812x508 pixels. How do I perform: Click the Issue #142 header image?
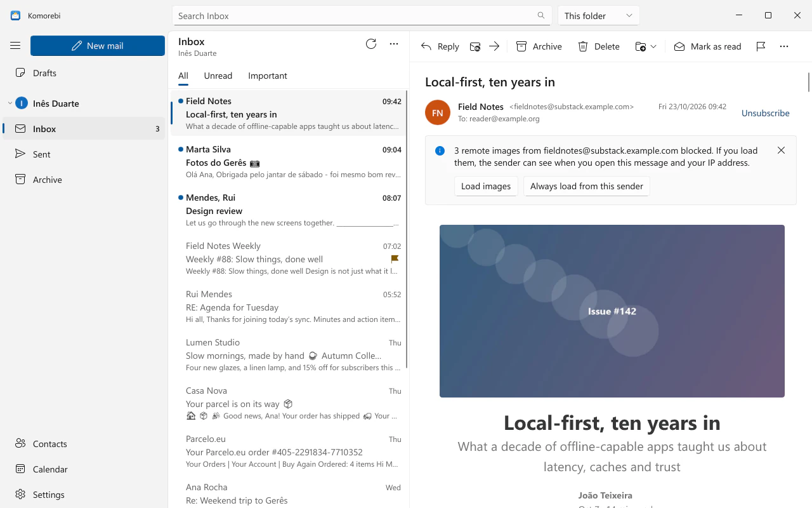click(x=612, y=311)
